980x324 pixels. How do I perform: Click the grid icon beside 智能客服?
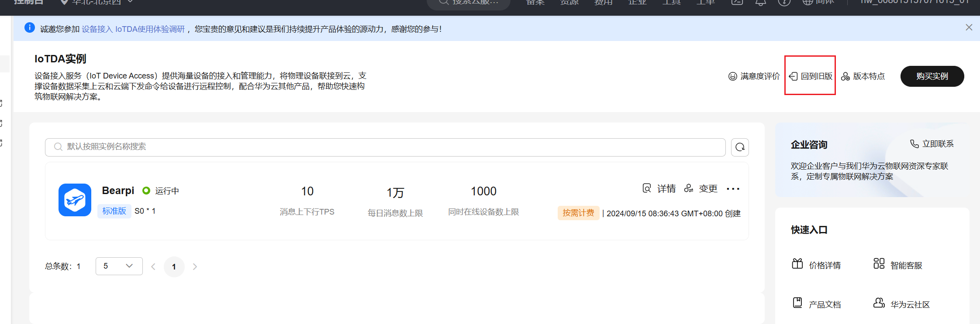tap(879, 263)
